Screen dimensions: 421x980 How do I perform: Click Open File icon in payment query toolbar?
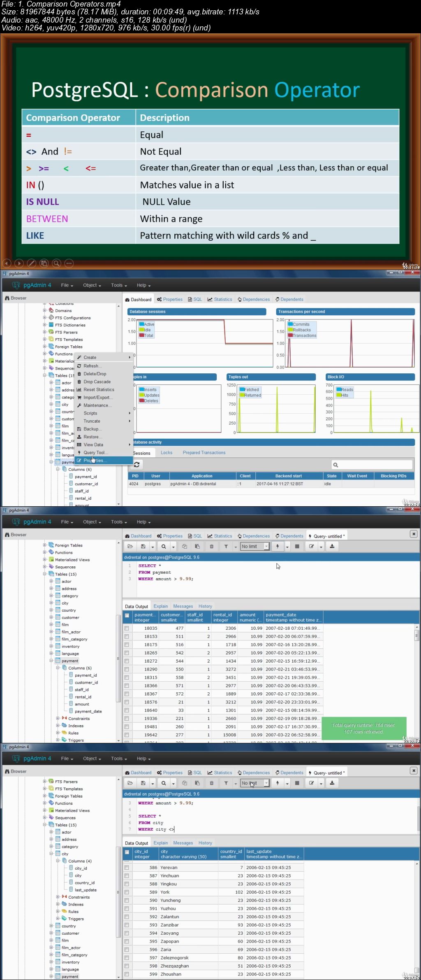pos(130,546)
